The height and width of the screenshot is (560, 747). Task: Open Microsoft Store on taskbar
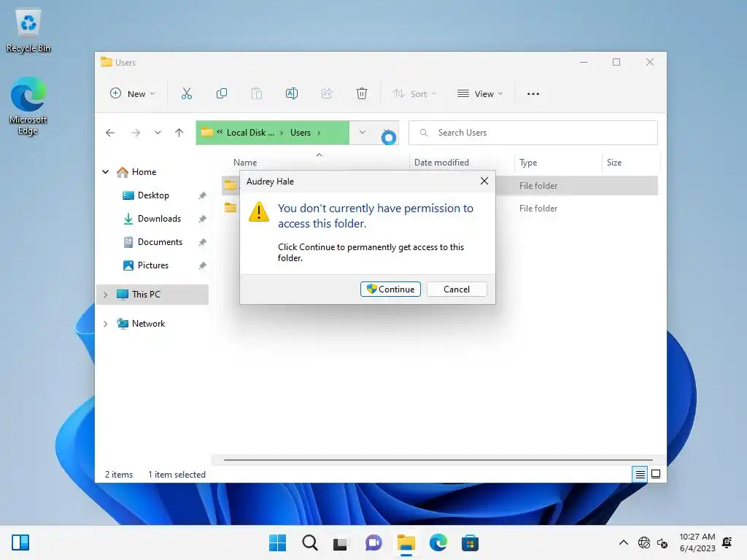point(470,542)
